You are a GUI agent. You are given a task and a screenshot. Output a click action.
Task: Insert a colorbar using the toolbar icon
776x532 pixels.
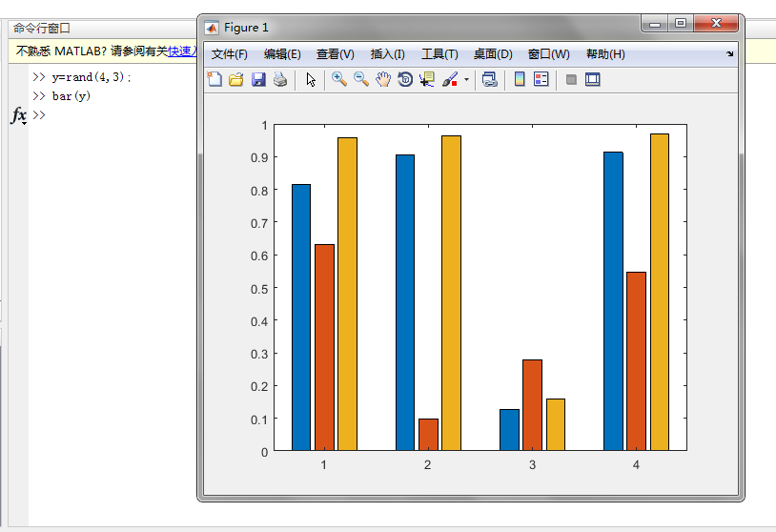point(520,79)
